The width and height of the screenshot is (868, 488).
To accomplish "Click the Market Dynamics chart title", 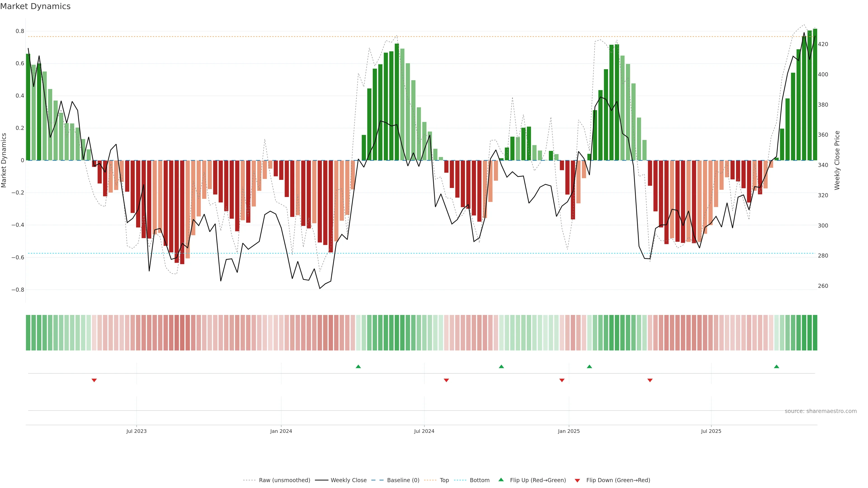I will [35, 6].
